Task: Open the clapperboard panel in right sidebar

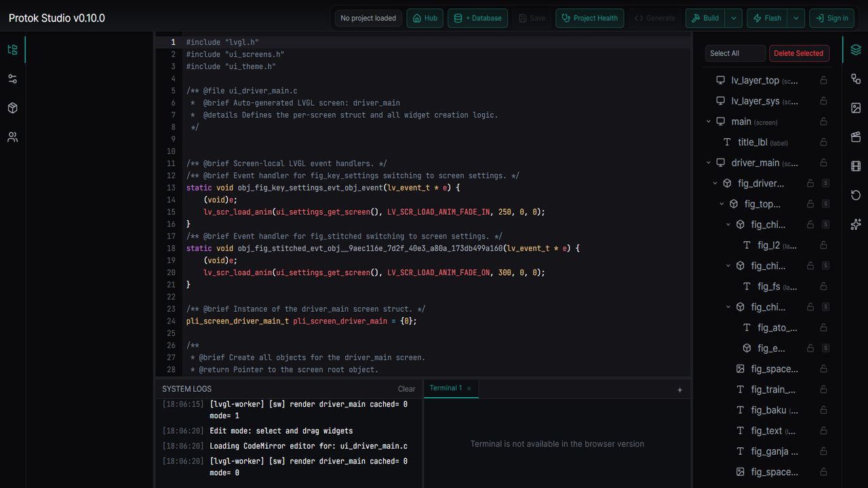Action: (x=856, y=137)
